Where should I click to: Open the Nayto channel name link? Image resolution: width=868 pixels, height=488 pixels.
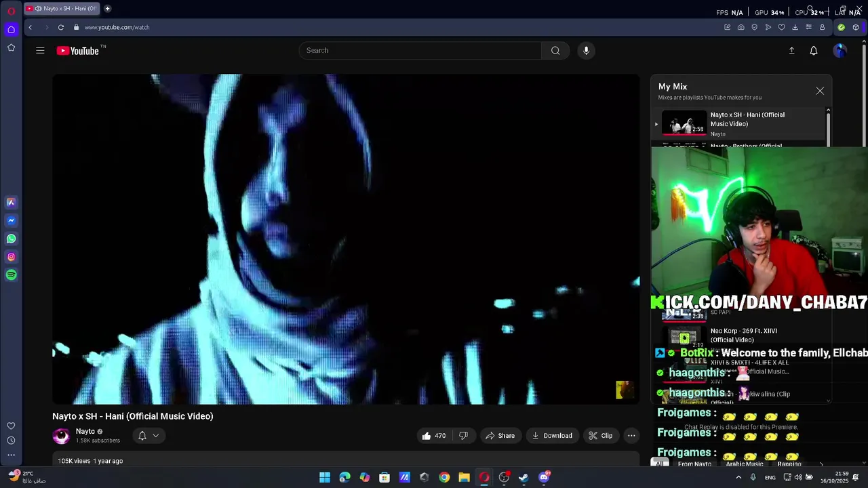point(85,431)
